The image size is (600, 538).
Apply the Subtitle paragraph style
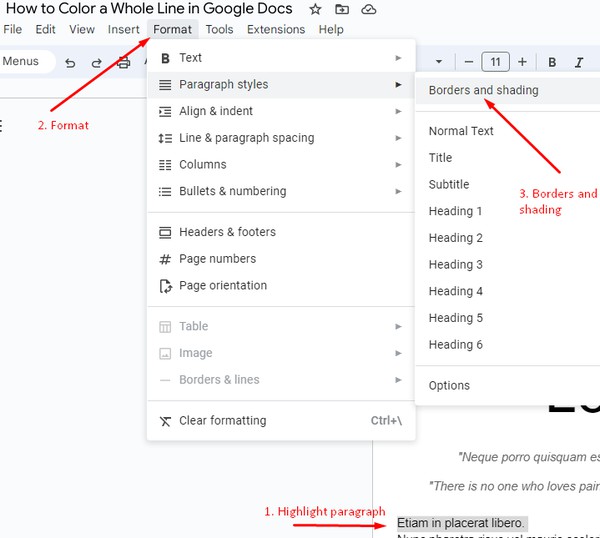pos(507,184)
